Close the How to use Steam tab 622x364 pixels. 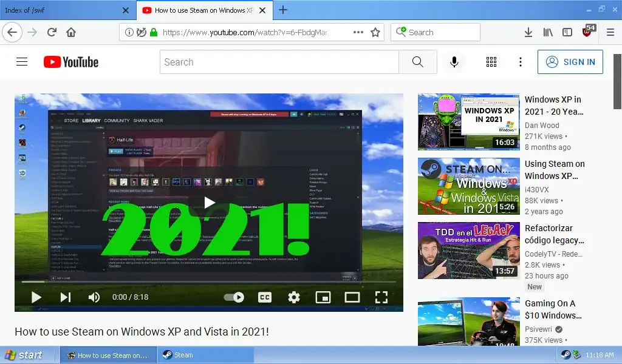[262, 10]
